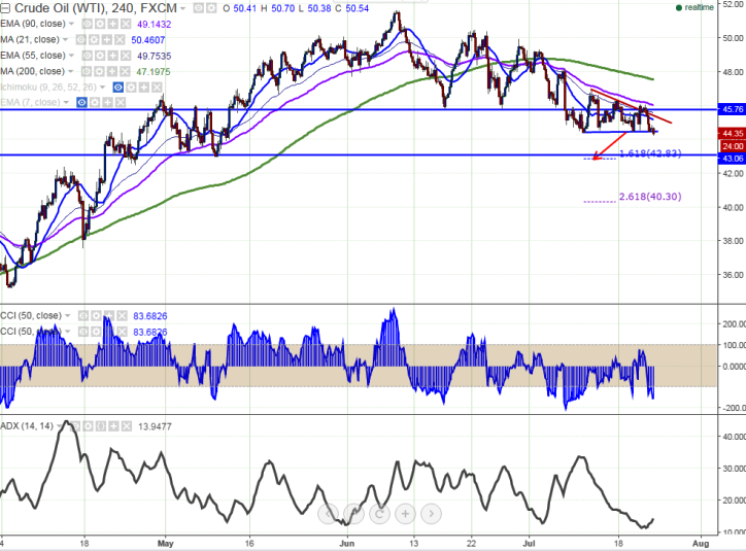Expand Ichimoku (9, 26, 52, 26) dropdown arrow
Screen dimensions: 746x551
(x=102, y=87)
